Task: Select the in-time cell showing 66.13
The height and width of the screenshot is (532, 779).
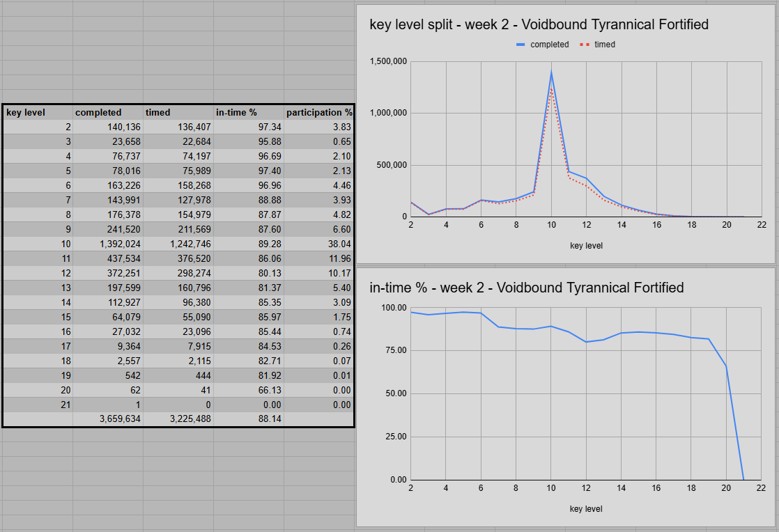Action: pyautogui.click(x=248, y=390)
